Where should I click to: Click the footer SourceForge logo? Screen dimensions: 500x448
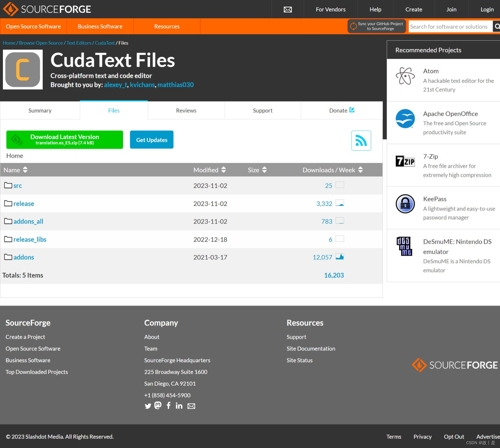pyautogui.click(x=455, y=365)
